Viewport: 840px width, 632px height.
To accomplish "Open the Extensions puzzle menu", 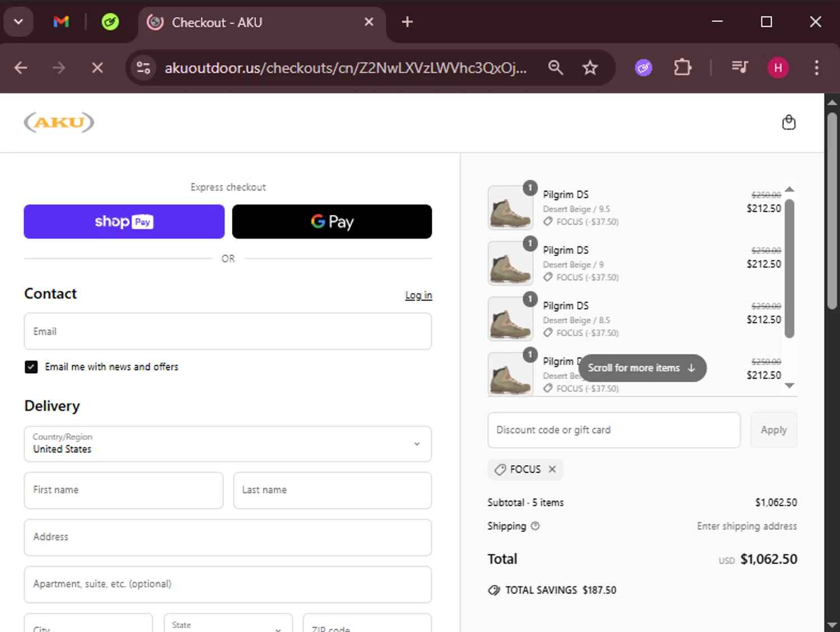I will 682,68.
